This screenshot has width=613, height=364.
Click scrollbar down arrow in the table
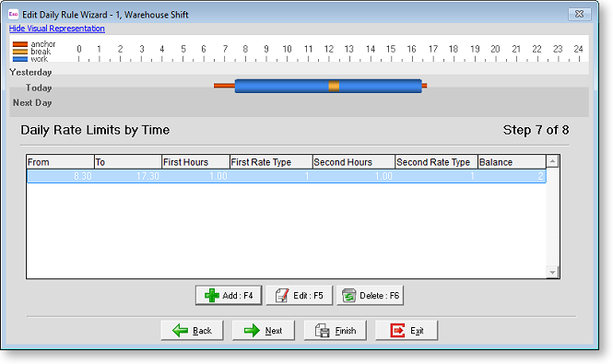pyautogui.click(x=552, y=272)
